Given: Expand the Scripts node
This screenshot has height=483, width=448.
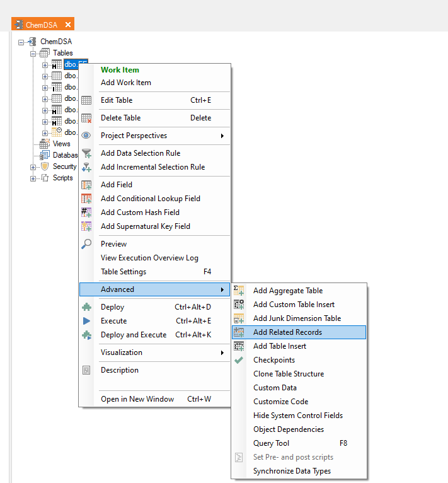Looking at the screenshot, I should click(x=33, y=178).
